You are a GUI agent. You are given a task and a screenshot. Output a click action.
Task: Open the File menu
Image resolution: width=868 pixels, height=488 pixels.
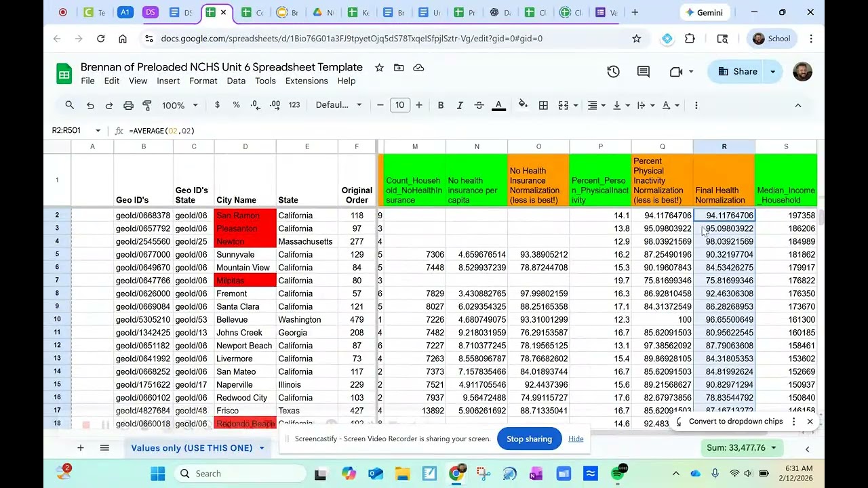(x=87, y=81)
